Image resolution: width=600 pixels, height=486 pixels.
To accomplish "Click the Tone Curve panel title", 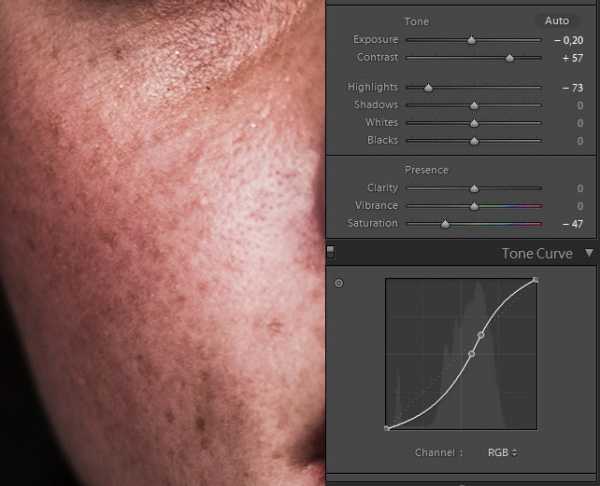I will 537,253.
